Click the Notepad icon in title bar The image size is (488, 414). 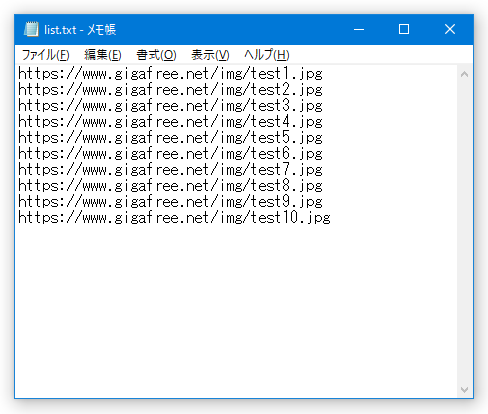(x=31, y=29)
